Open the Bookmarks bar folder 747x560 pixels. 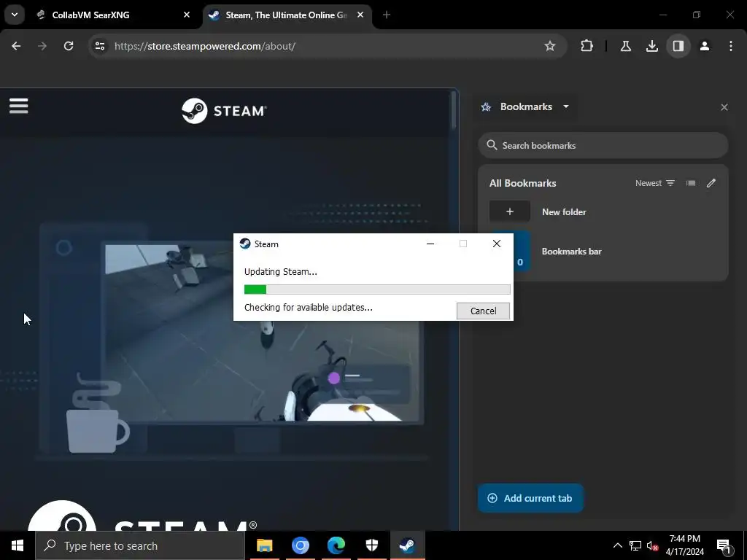pos(603,252)
